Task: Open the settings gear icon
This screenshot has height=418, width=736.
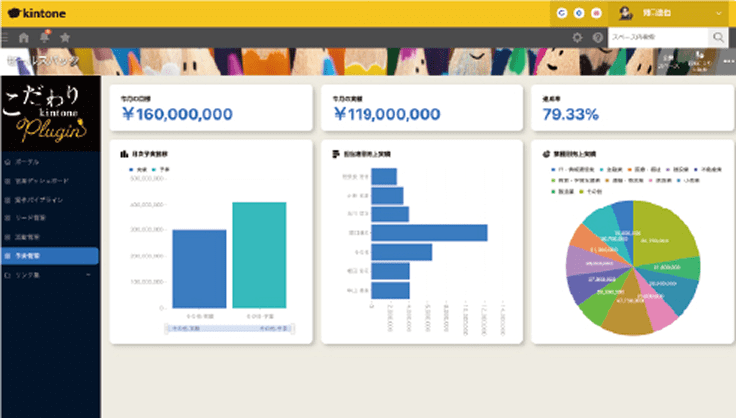Action: (577, 37)
